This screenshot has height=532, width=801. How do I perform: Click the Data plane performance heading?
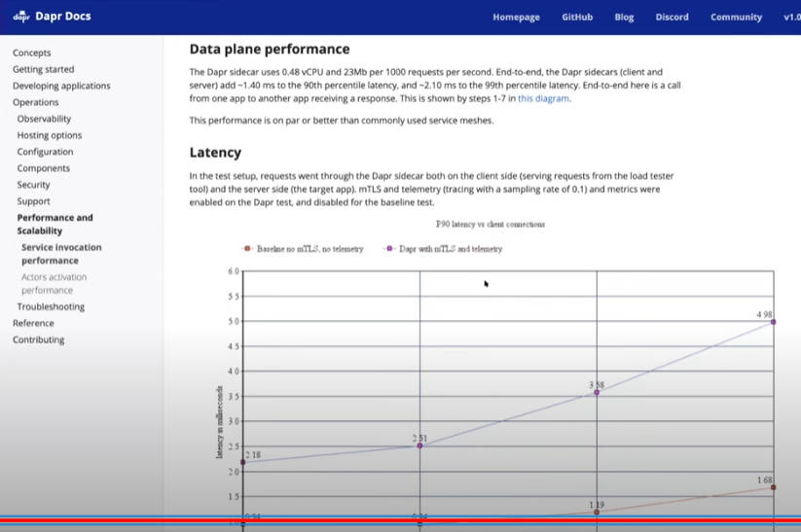click(x=270, y=49)
